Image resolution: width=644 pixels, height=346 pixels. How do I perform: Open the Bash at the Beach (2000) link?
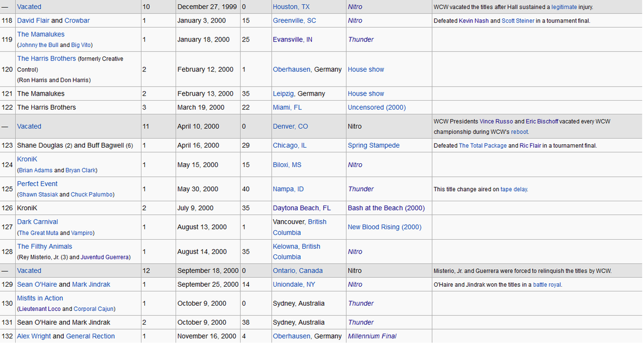point(386,208)
